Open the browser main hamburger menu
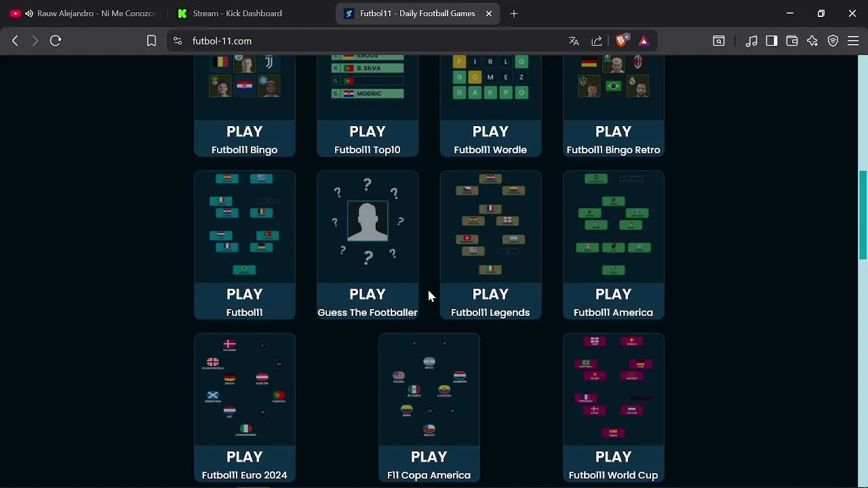Viewport: 868px width, 488px height. coord(853,41)
